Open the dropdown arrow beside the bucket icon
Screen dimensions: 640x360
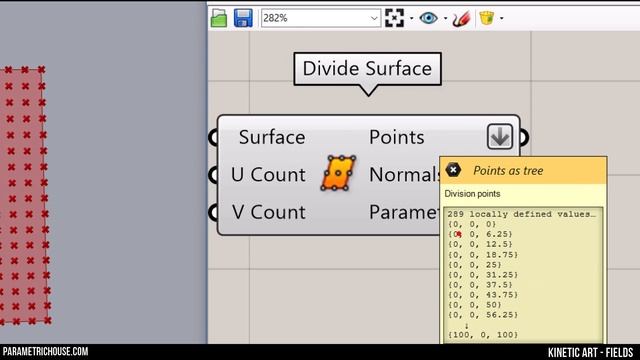(502, 18)
